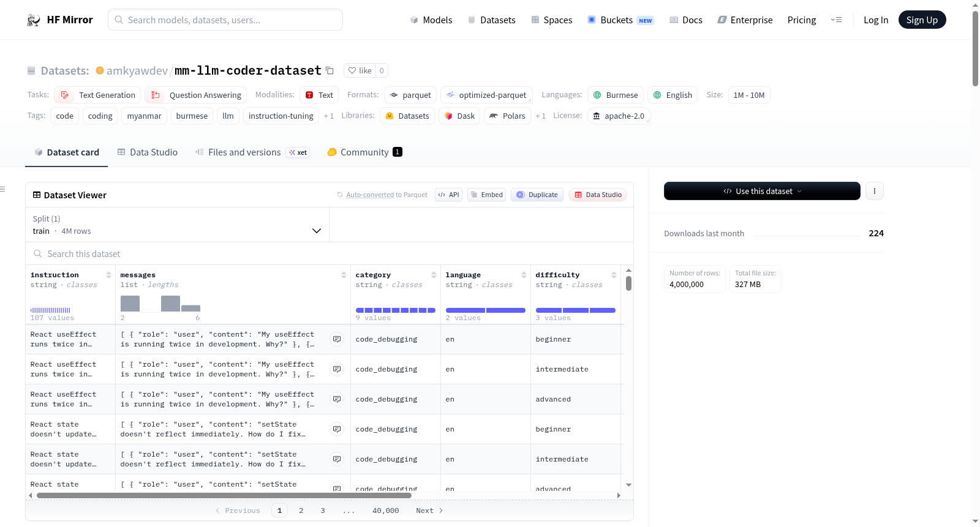Expand the additional tags +1 indicator

pyautogui.click(x=329, y=116)
